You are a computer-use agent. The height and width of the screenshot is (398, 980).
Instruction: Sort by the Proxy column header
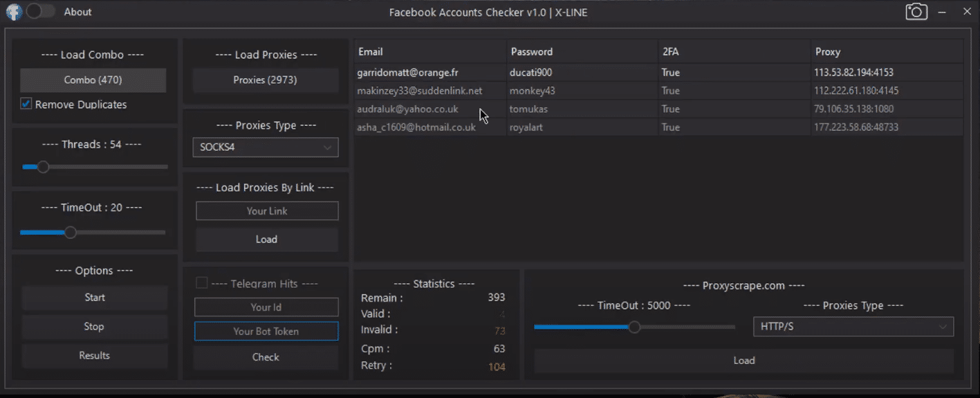(x=887, y=52)
